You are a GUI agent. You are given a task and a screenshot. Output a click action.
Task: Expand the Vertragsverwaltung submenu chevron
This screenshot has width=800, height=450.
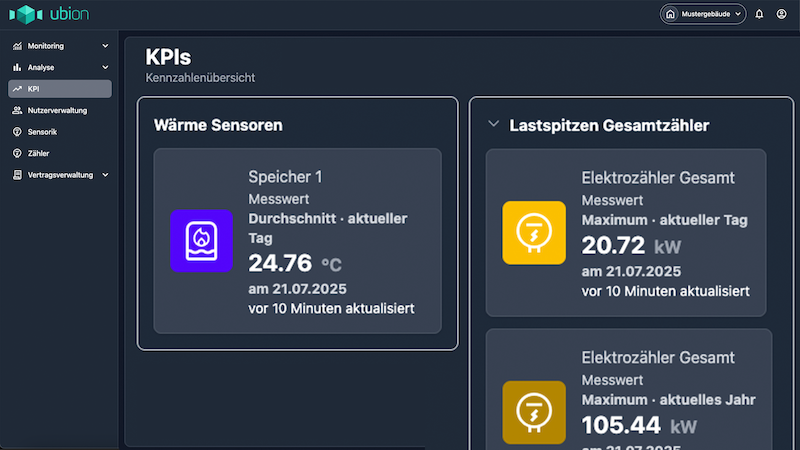click(x=105, y=175)
